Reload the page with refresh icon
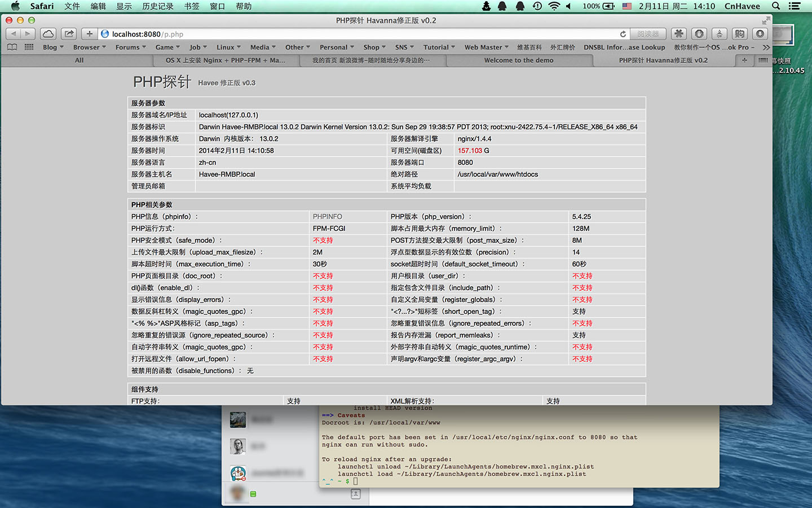The image size is (812, 508). [x=623, y=34]
